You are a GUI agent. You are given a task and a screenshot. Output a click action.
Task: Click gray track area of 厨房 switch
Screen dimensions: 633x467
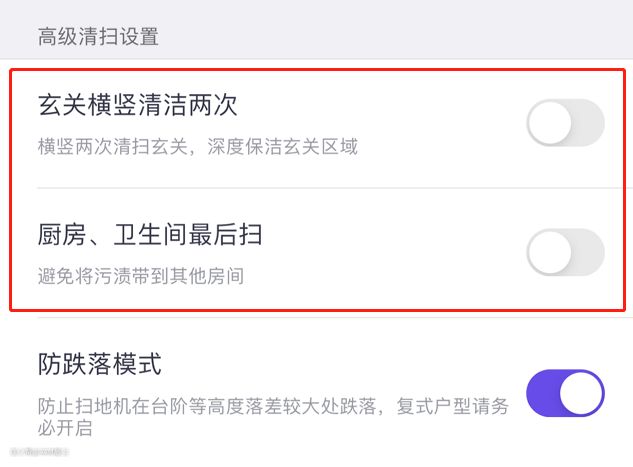(x=587, y=252)
